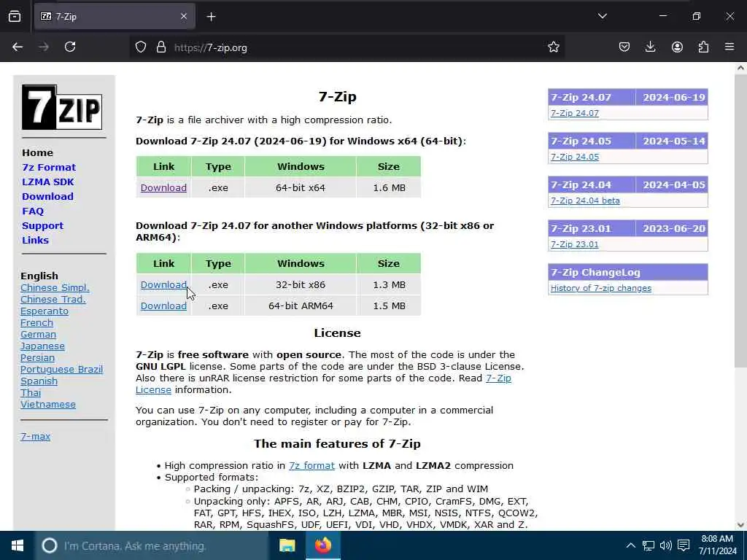
Task: Click the vertical scrollbar thumb
Action: pos(740,220)
